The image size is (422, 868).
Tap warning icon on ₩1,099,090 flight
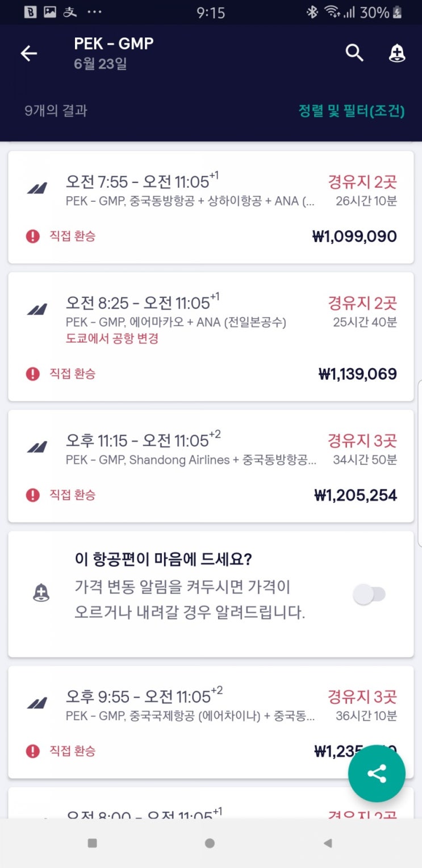click(x=33, y=236)
